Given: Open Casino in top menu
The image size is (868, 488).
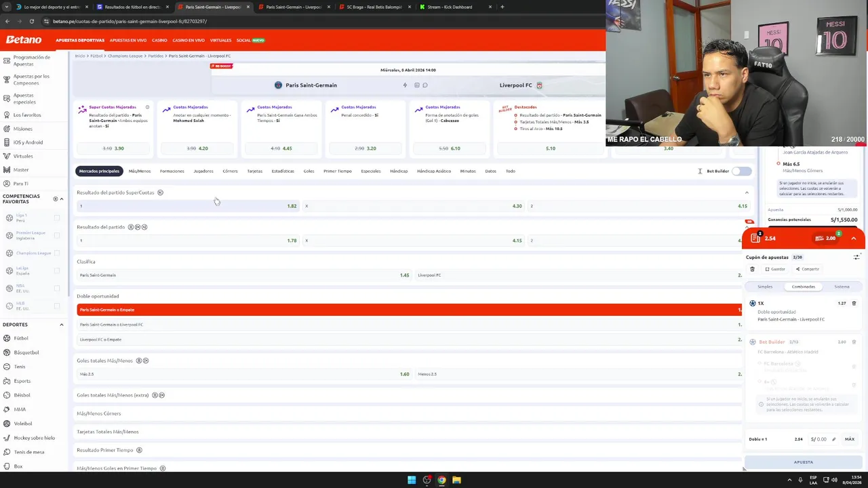Looking at the screenshot, I should pyautogui.click(x=159, y=40).
